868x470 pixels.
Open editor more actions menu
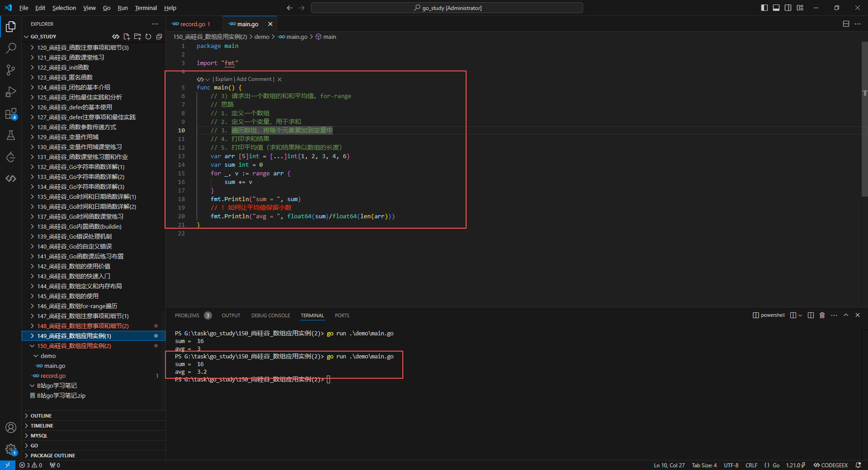[x=858, y=24]
